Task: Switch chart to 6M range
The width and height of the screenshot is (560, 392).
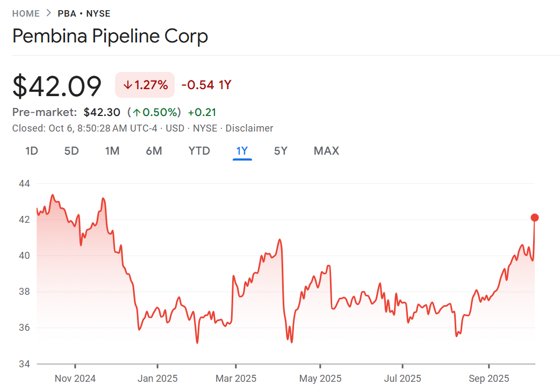Action: point(154,151)
